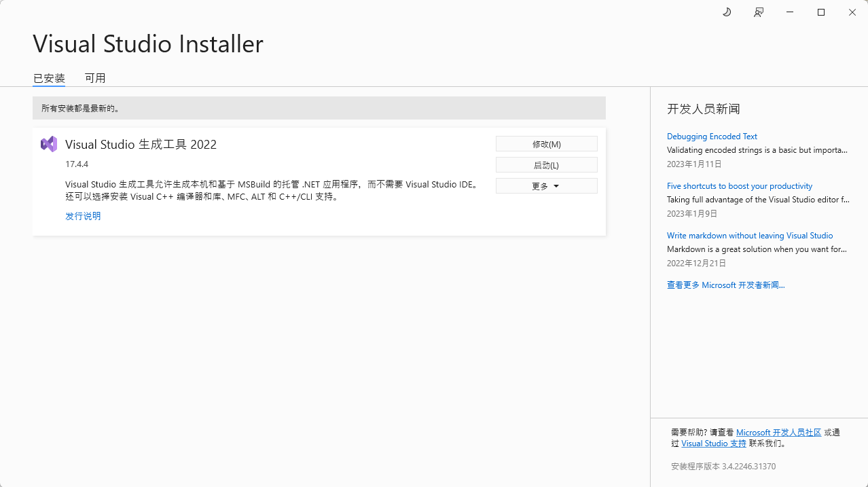Minimize the Visual Studio Installer window
This screenshot has width=868, height=487.
coord(790,12)
